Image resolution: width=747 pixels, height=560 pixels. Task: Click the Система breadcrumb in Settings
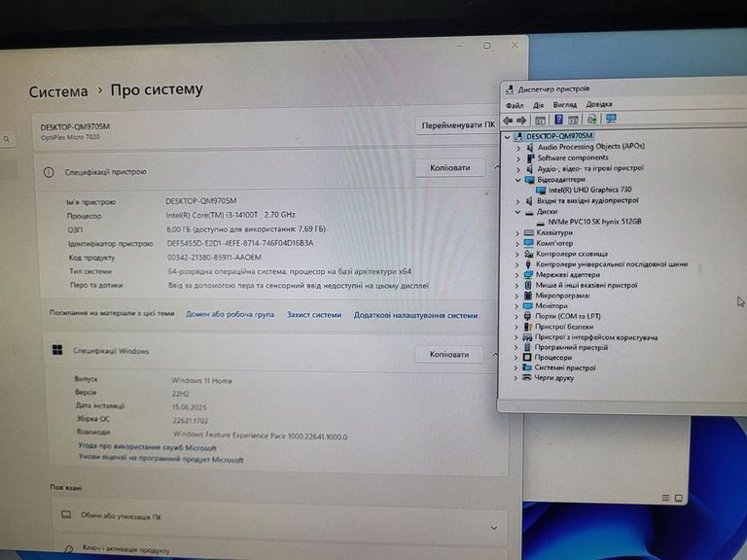[x=58, y=91]
